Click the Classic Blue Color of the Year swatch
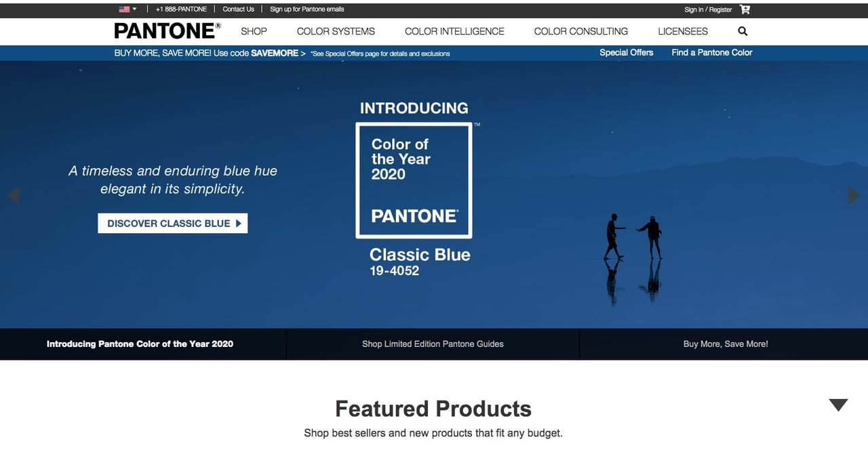 414,180
